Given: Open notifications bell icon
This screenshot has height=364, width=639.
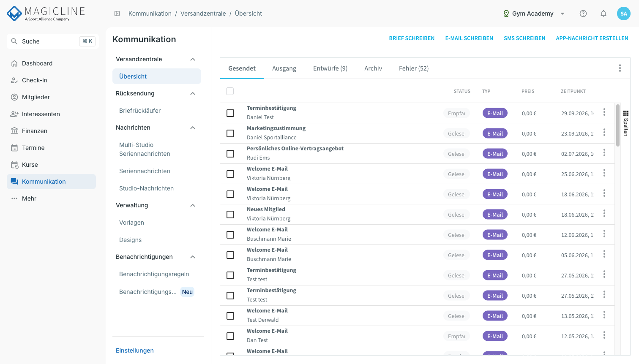Looking at the screenshot, I should point(603,14).
